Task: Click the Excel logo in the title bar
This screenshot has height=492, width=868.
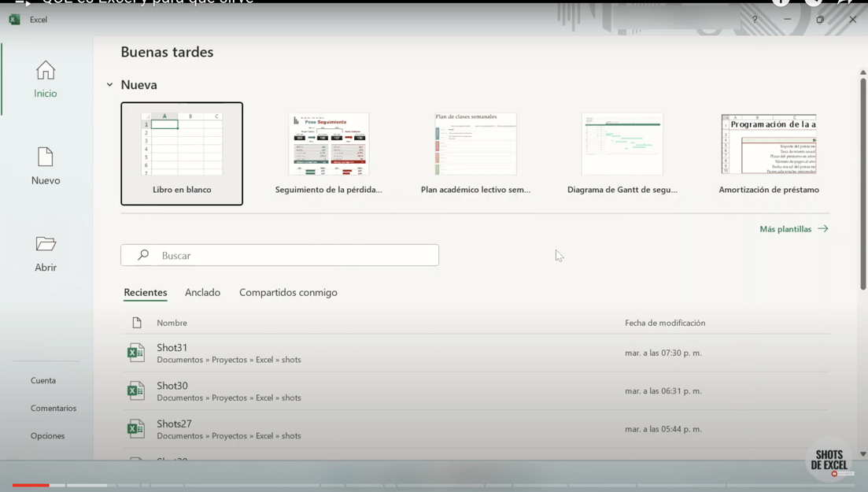Action: 14,19
